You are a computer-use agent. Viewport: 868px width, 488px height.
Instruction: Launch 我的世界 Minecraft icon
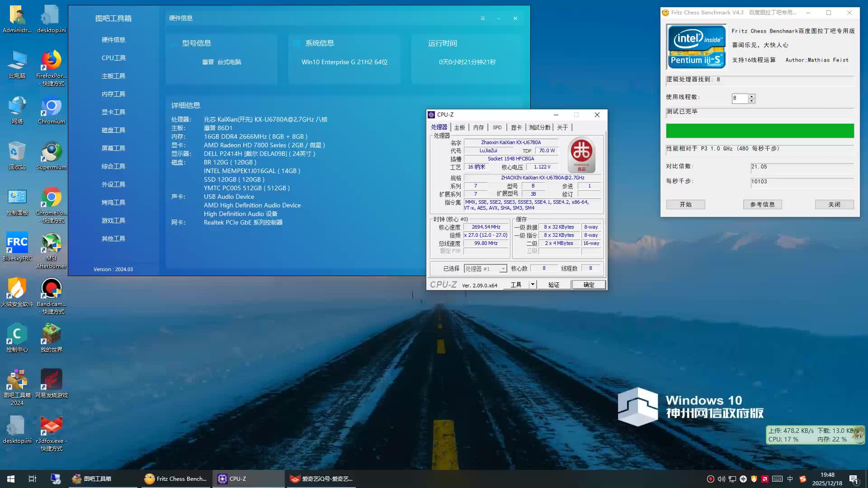click(x=51, y=338)
